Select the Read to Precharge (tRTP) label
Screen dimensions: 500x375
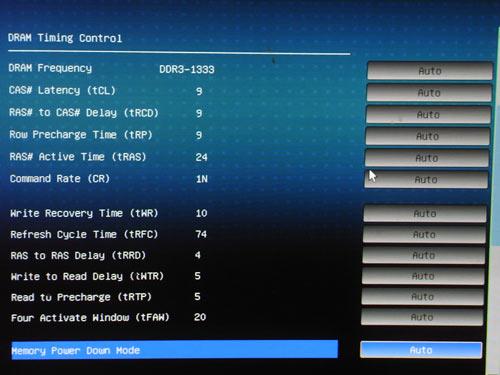coord(81,297)
